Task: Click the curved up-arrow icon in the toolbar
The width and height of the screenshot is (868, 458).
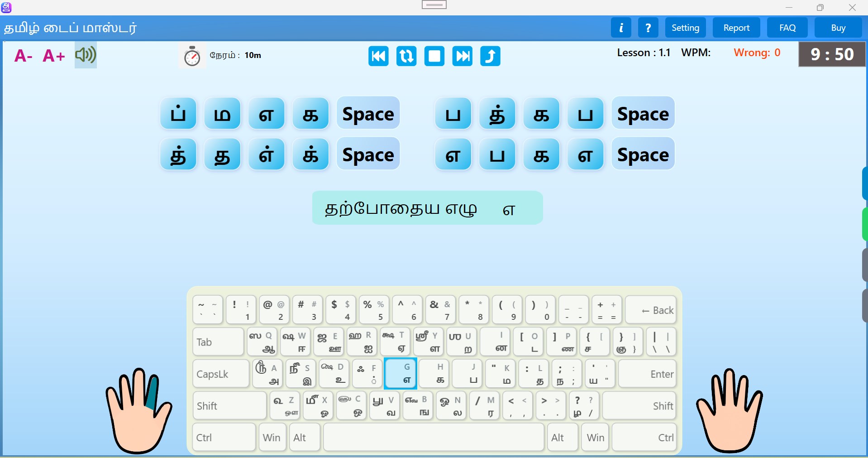Action: [490, 56]
